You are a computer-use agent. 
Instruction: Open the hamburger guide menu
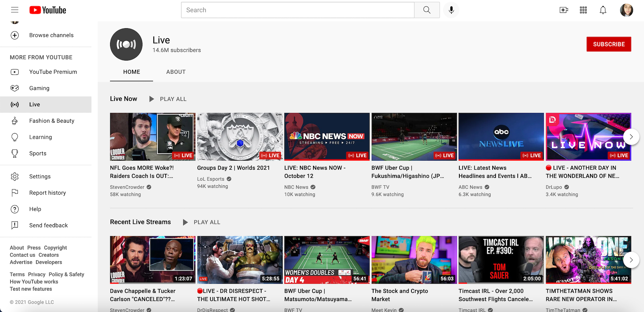click(x=15, y=10)
